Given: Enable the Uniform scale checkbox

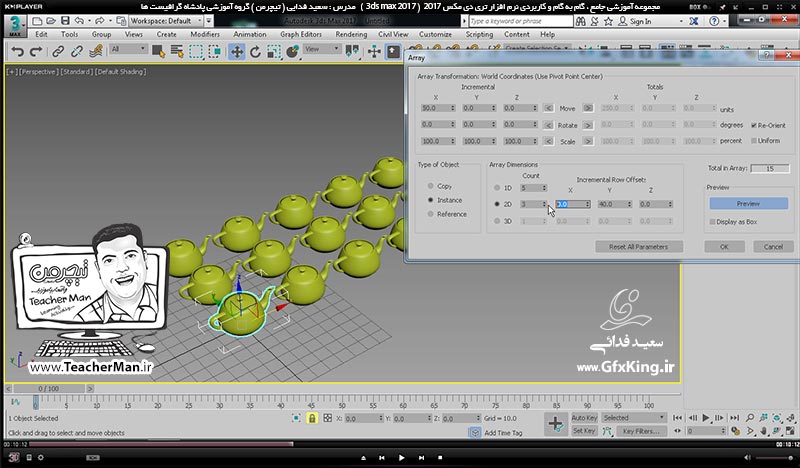Looking at the screenshot, I should [x=754, y=141].
